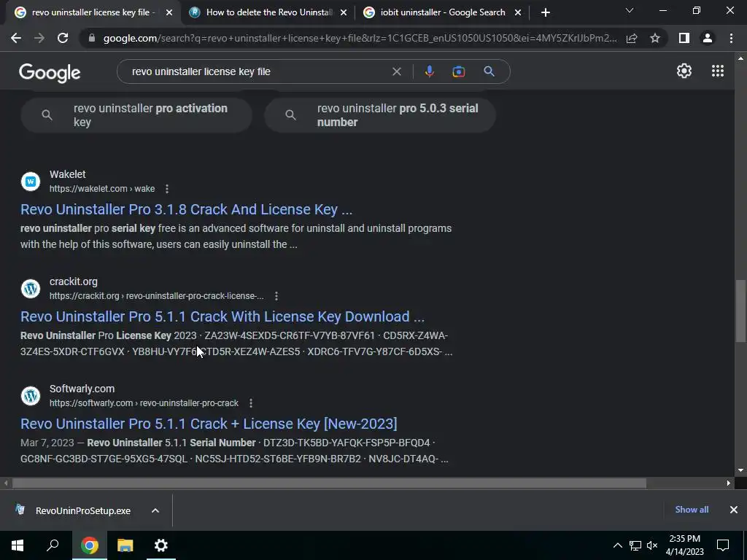Switch to the 'How to delete the Revo Uninstall' tab
747x560 pixels.
[x=268, y=13]
